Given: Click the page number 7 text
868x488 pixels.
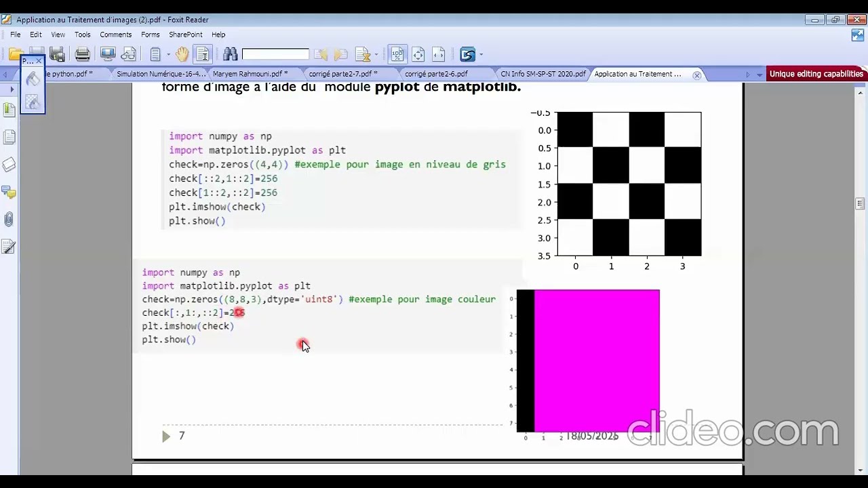Looking at the screenshot, I should click(x=182, y=436).
